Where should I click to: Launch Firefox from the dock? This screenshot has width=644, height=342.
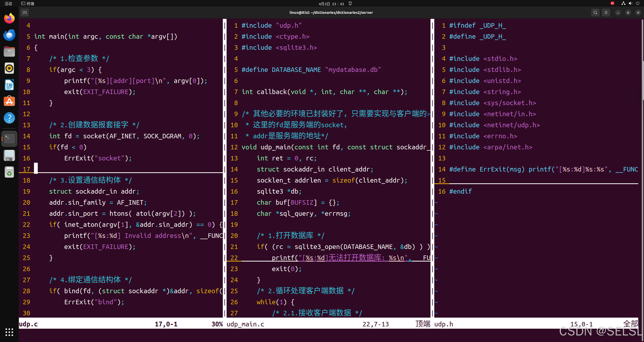(9, 18)
